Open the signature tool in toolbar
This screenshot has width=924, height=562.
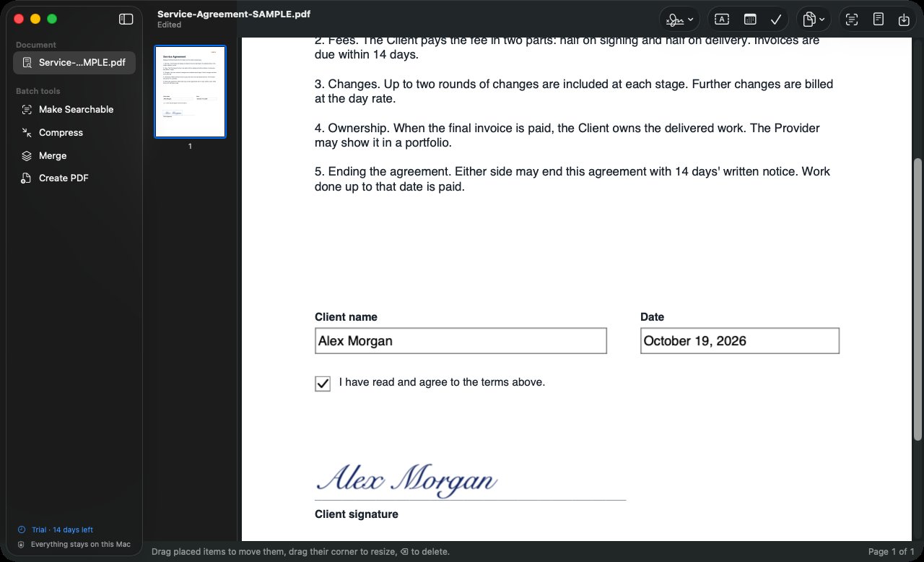pyautogui.click(x=675, y=20)
